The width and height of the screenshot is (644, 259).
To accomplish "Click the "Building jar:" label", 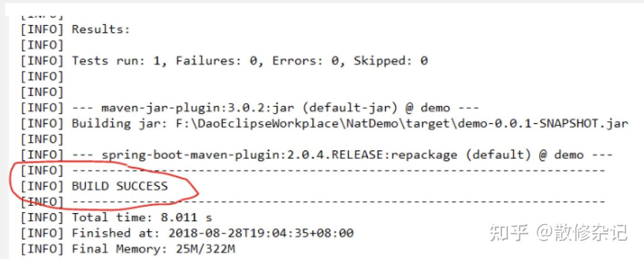I will 120,124.
